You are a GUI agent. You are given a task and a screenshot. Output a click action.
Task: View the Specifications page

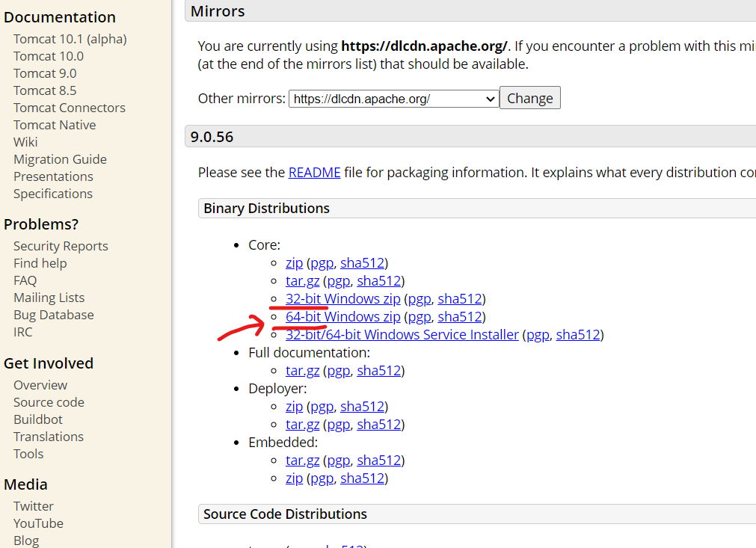[x=53, y=194]
